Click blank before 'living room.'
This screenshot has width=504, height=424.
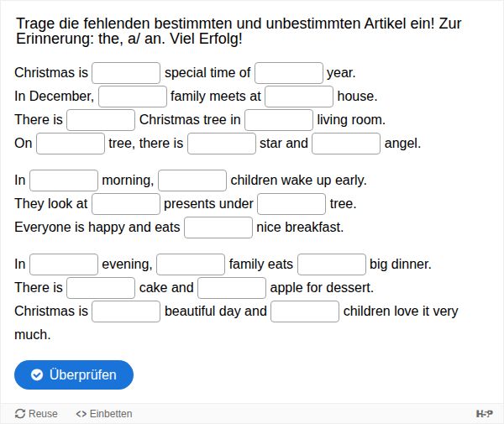click(279, 120)
